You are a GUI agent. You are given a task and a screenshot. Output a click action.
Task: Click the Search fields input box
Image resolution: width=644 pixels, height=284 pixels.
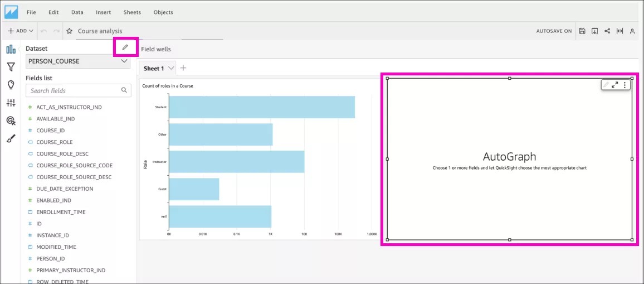(75, 90)
